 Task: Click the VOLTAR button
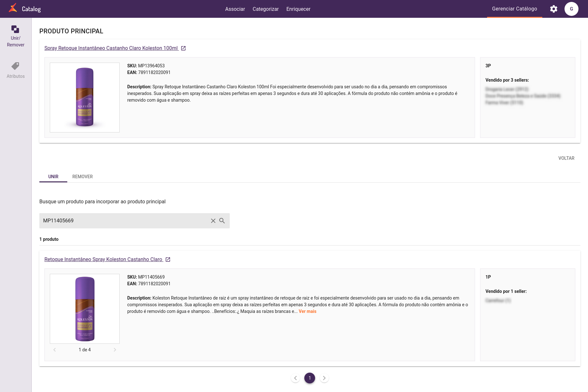[x=566, y=158]
